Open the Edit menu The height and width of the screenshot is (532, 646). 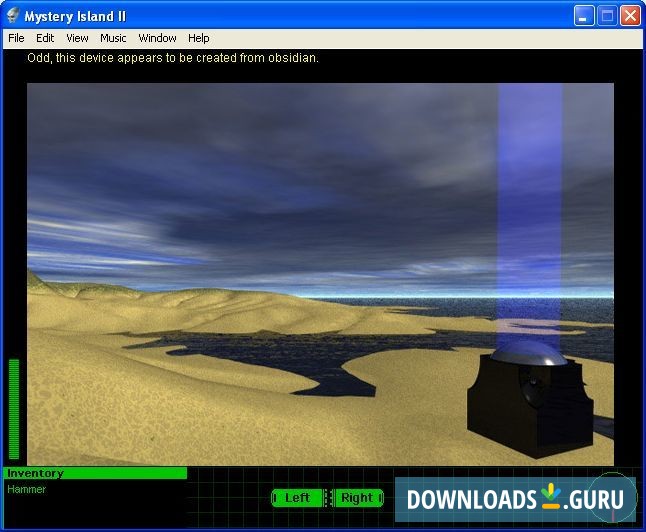click(45, 38)
